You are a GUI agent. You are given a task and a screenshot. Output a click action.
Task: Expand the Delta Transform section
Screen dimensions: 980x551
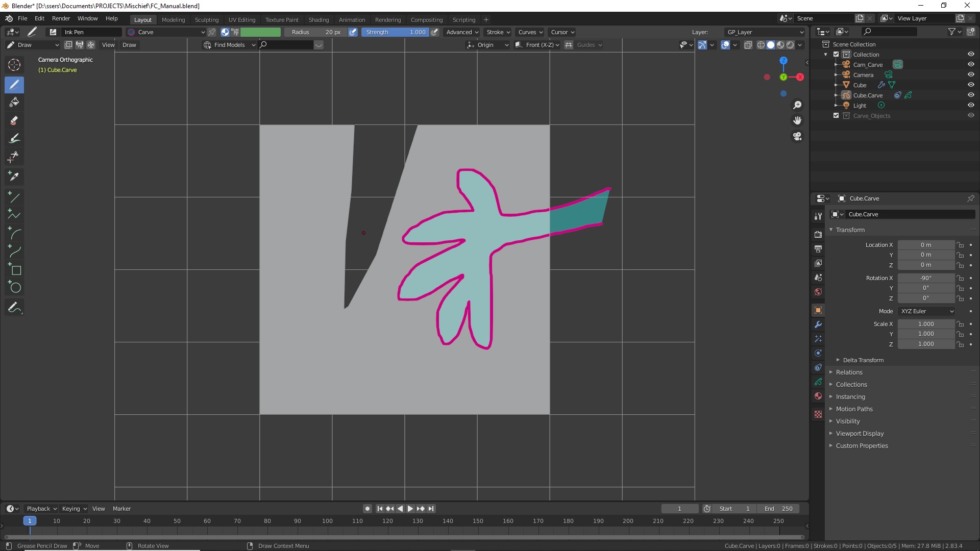(x=863, y=360)
